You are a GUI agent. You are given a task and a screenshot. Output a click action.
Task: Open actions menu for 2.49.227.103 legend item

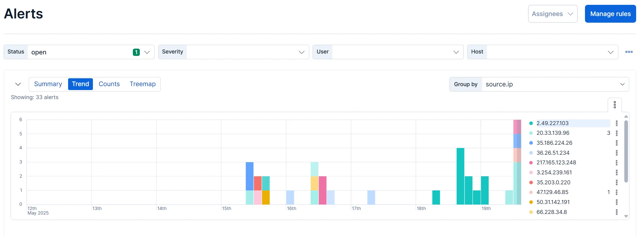point(616,123)
